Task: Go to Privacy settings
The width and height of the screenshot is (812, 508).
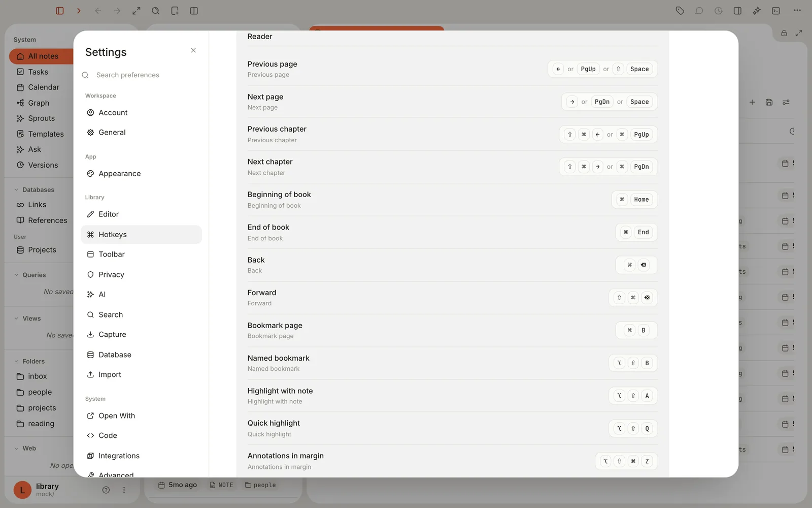Action: (141, 275)
